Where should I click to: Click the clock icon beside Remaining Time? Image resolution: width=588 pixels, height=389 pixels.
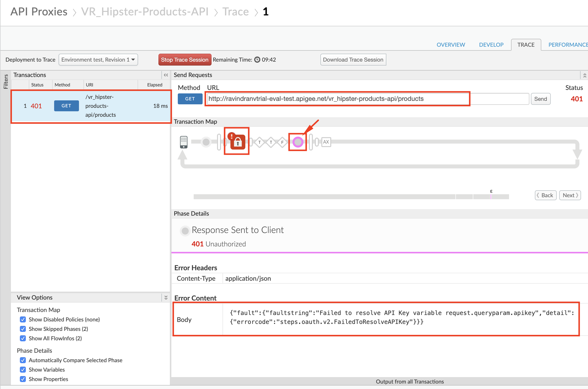(257, 60)
